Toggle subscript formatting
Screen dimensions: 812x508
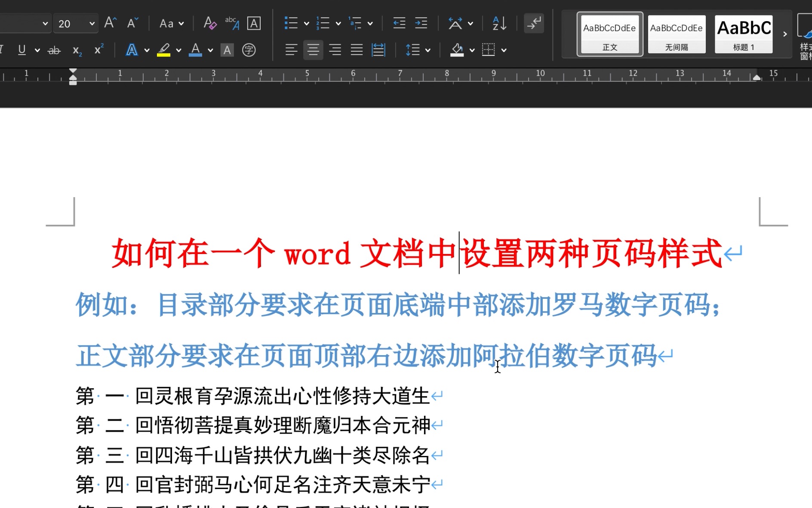[77, 50]
